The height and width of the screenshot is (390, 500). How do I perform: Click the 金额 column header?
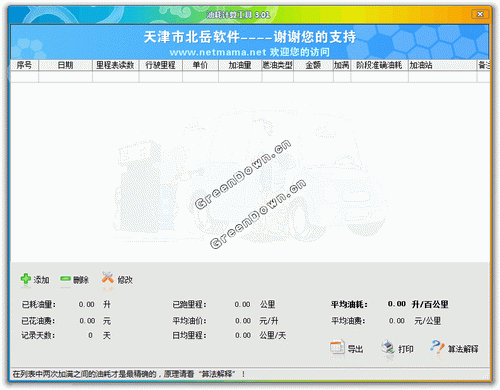pos(313,65)
